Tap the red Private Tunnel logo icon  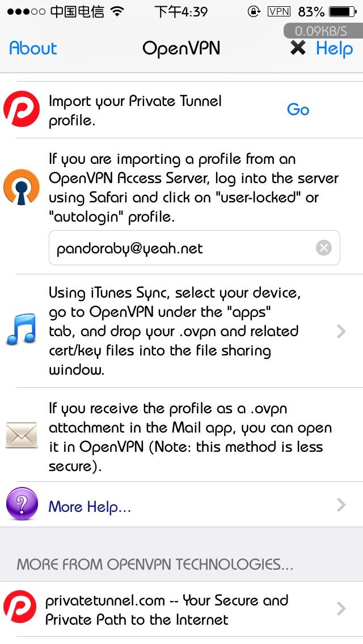(x=22, y=109)
